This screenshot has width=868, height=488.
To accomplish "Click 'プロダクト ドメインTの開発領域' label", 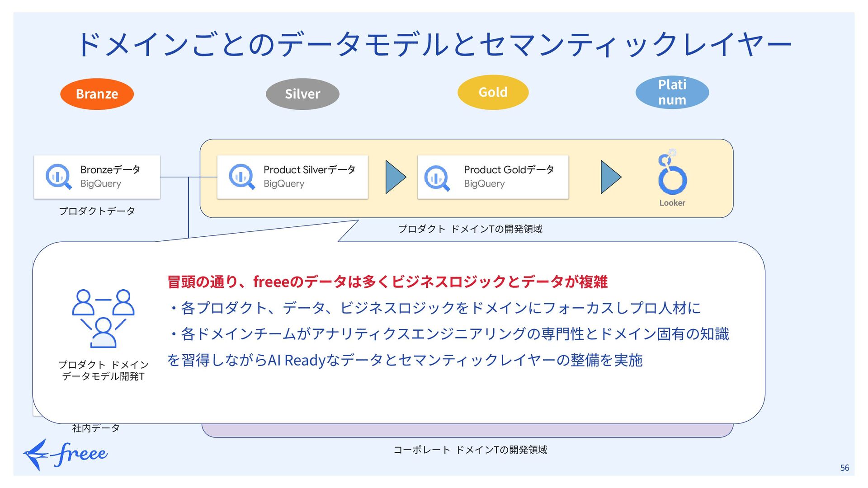I will [x=470, y=229].
